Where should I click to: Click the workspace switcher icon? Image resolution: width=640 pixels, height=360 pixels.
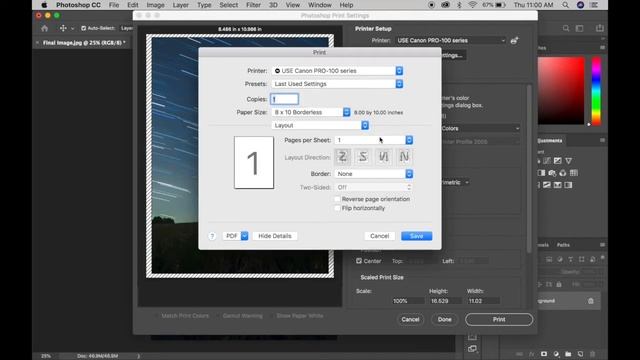pos(580,28)
